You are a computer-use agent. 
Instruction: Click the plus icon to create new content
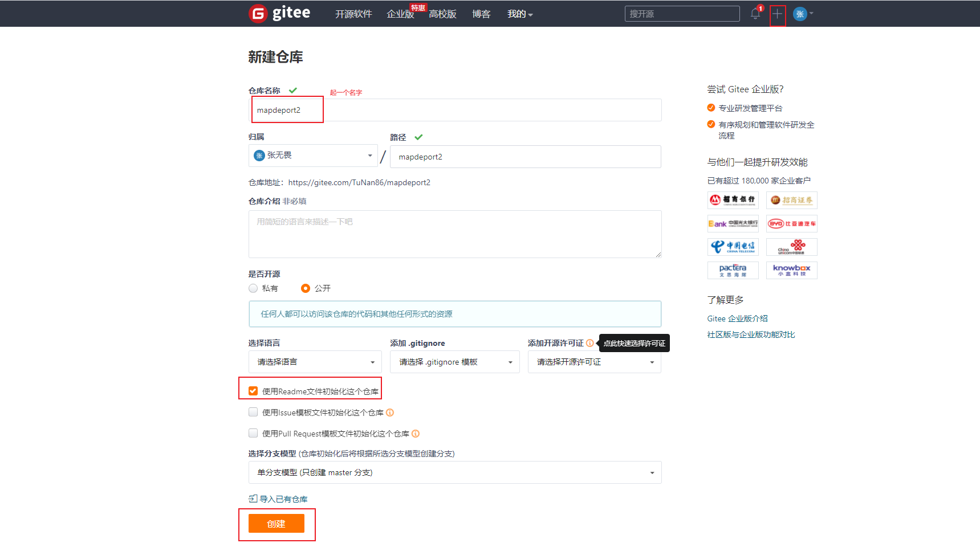pos(778,14)
